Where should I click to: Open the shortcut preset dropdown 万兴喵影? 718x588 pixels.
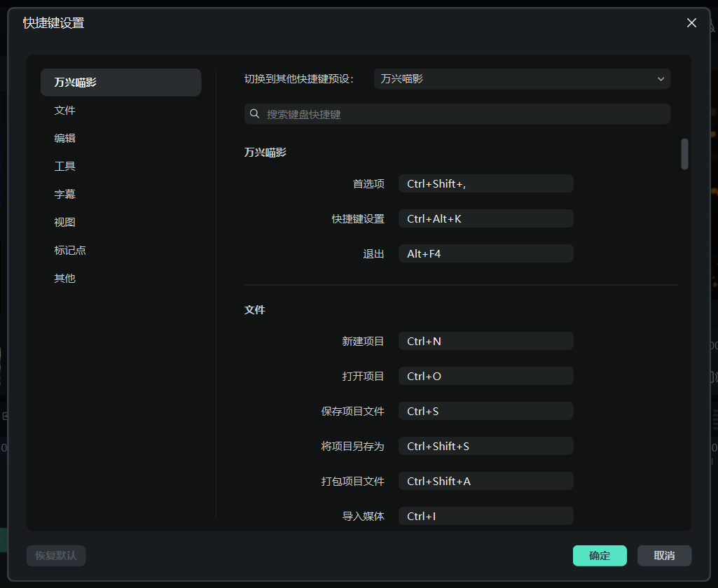tap(522, 78)
